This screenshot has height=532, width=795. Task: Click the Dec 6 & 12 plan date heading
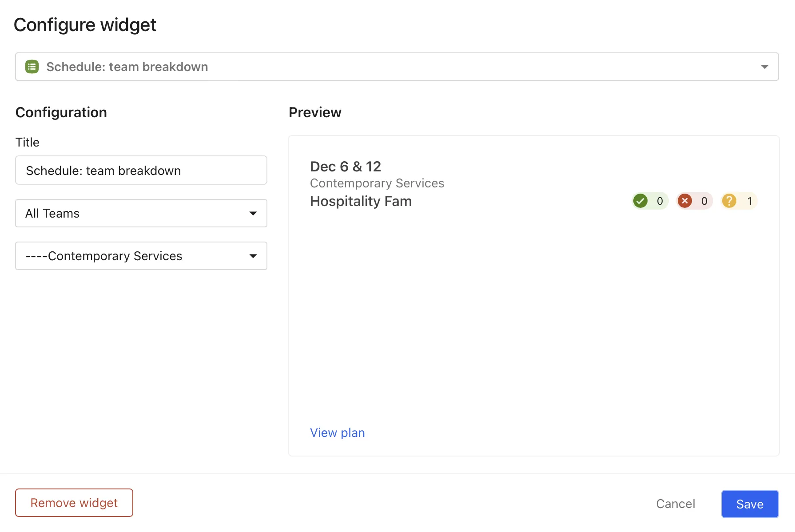click(x=346, y=167)
